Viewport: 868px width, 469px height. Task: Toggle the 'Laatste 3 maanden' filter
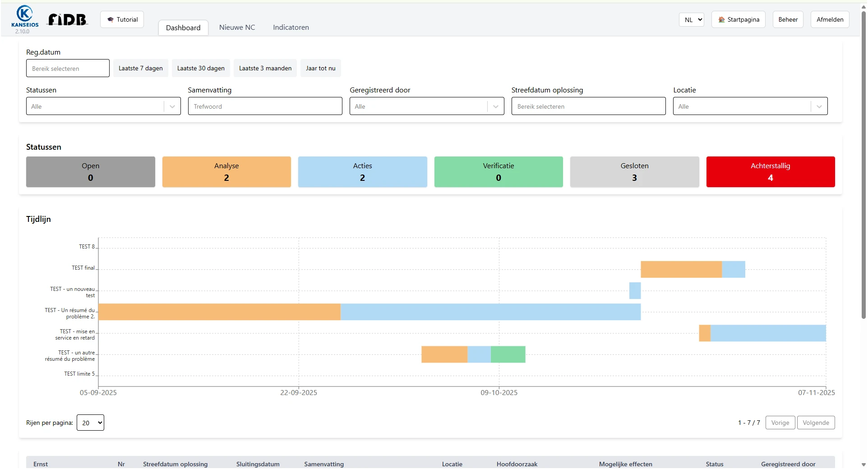click(265, 68)
